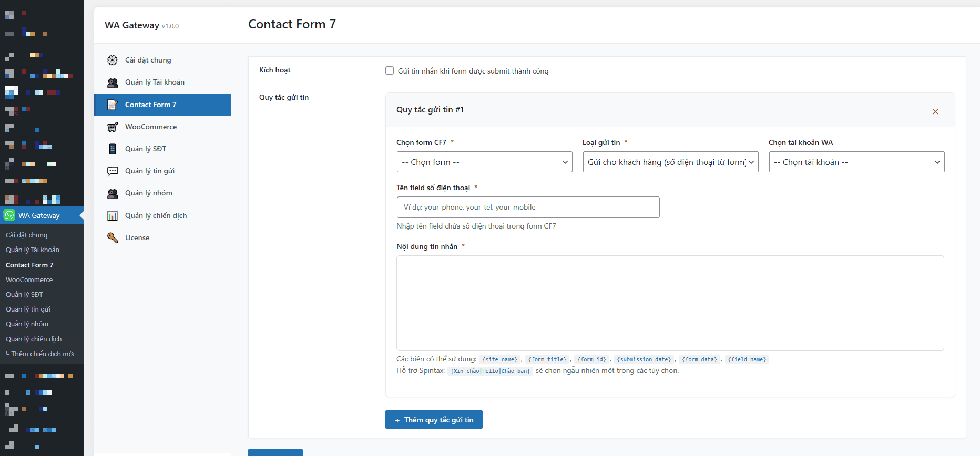Click the chat bubble icon for Quản lý tin gửi

click(113, 171)
